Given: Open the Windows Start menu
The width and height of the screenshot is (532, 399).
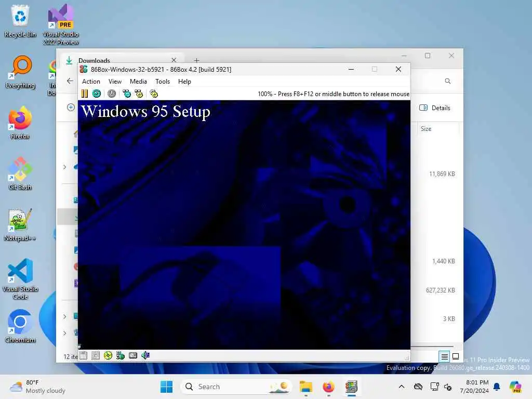Looking at the screenshot, I should tap(166, 387).
